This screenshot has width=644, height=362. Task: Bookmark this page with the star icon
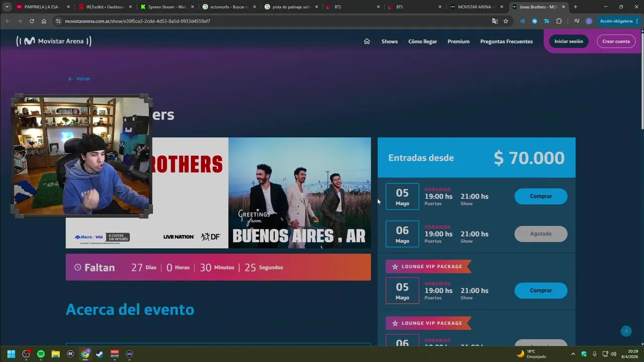(506, 21)
